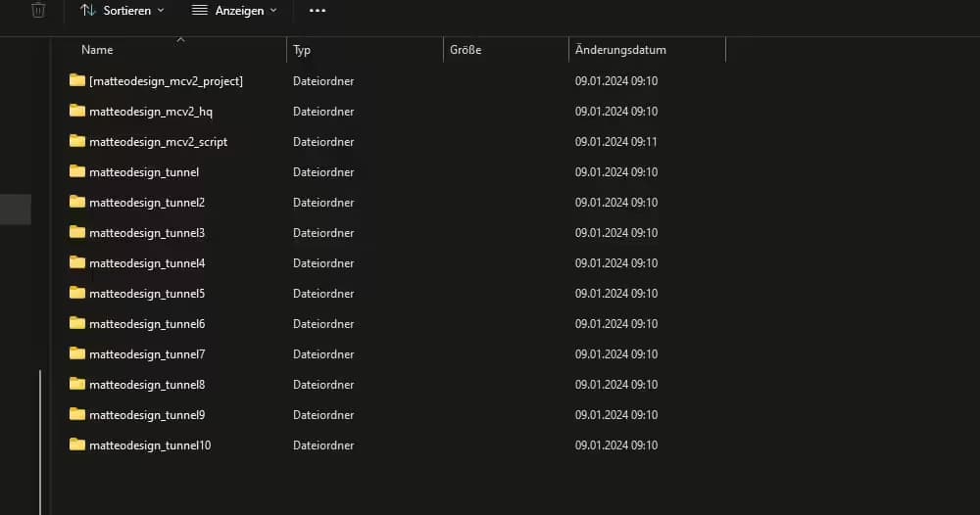The width and height of the screenshot is (980, 515).
Task: Select the matteodesign_tunnel3 folder name
Action: 147,233
